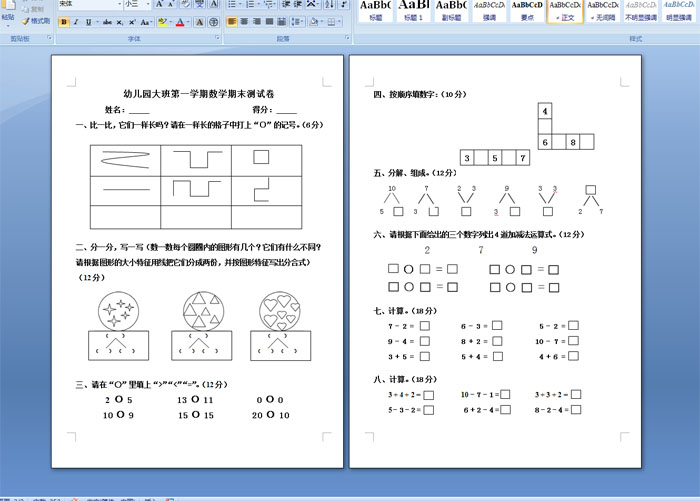The image size is (700, 501).
Task: Click the Copy button
Action: click(32, 9)
